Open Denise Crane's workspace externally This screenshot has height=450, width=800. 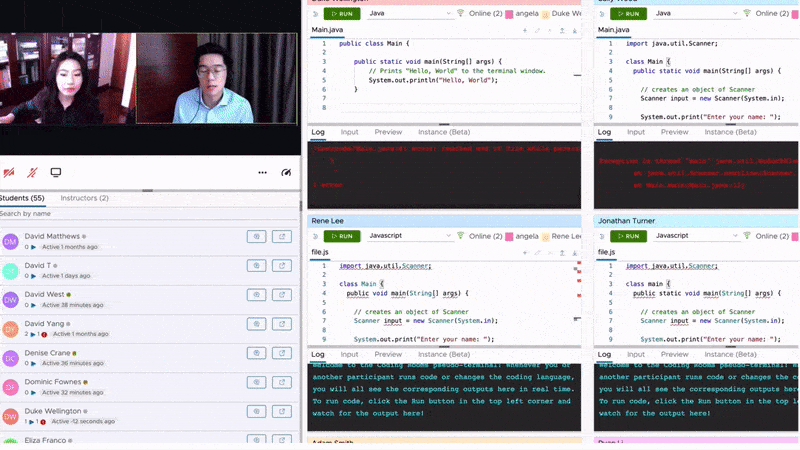(282, 353)
